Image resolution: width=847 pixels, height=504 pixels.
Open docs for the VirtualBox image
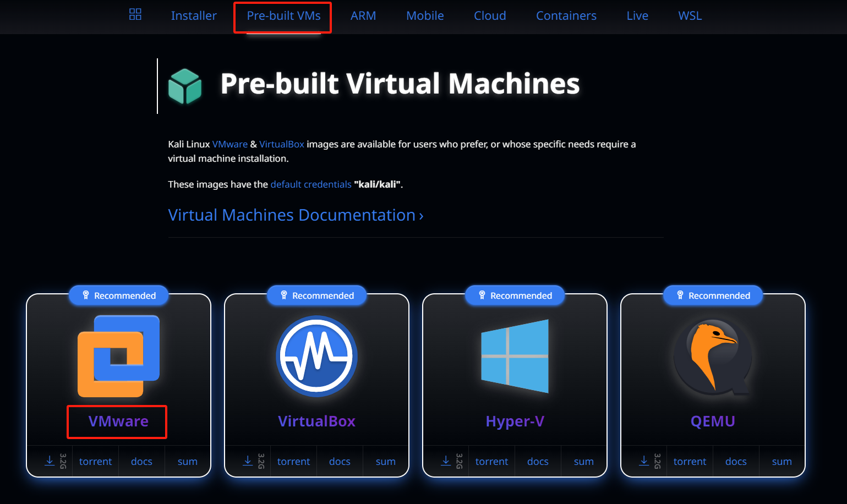(340, 462)
